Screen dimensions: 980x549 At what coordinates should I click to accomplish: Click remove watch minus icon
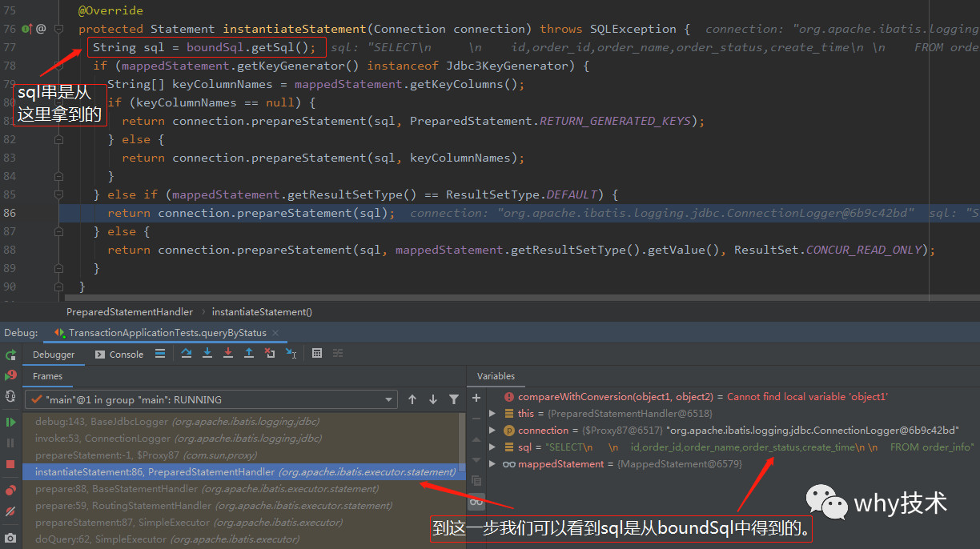coord(476,419)
